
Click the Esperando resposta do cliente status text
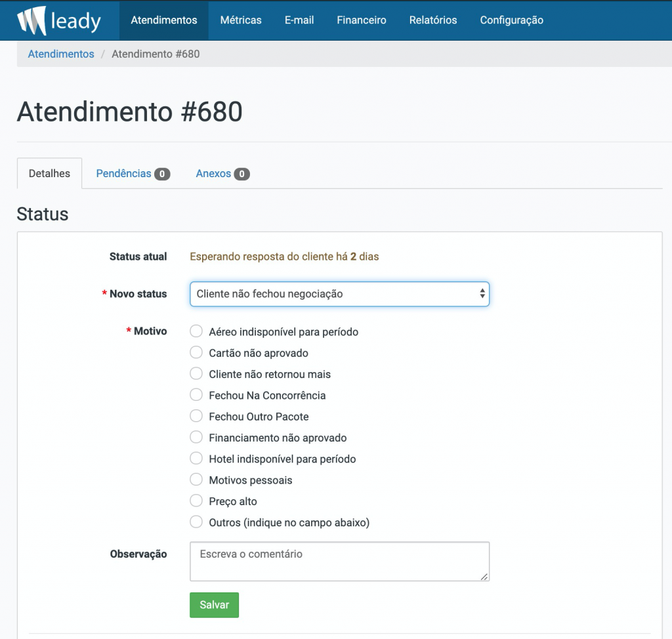pos(284,257)
